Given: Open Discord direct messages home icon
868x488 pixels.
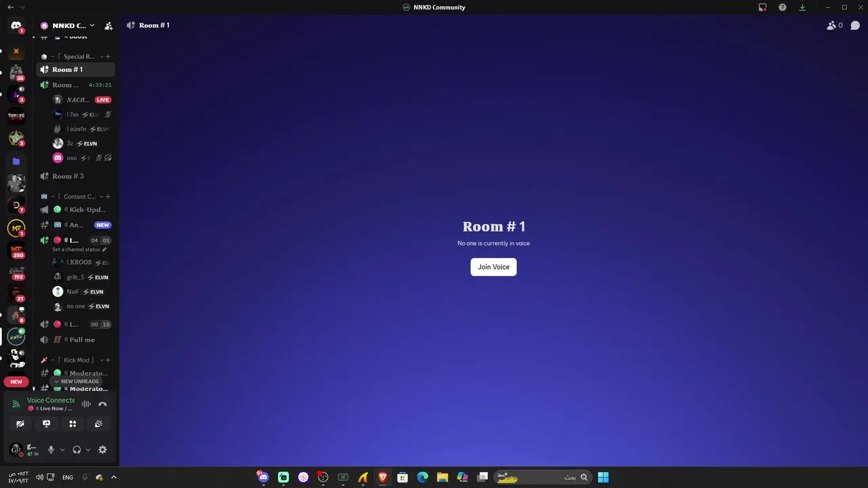Looking at the screenshot, I should [x=16, y=26].
